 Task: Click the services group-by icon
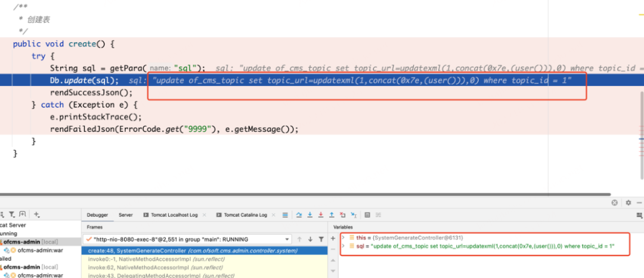pyautogui.click(x=2, y=214)
